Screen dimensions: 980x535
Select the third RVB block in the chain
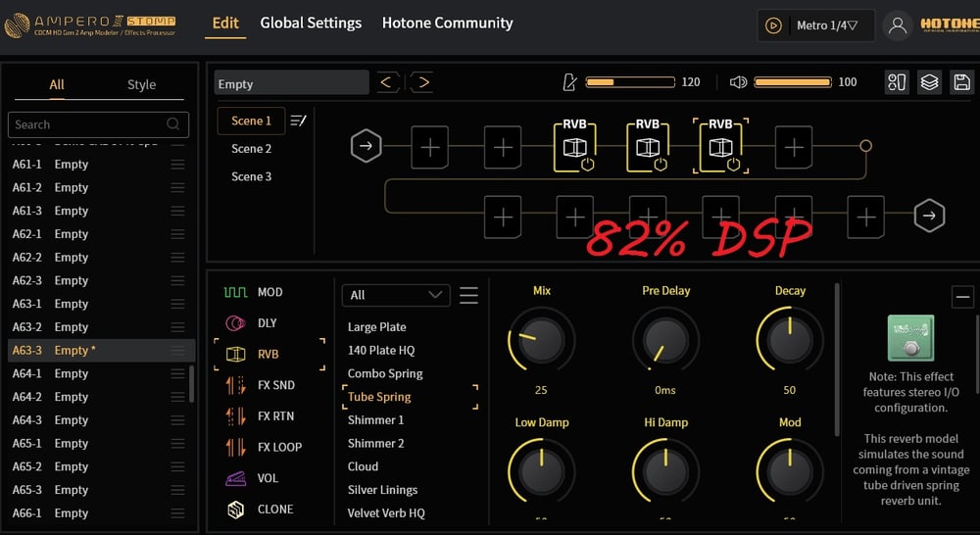720,145
